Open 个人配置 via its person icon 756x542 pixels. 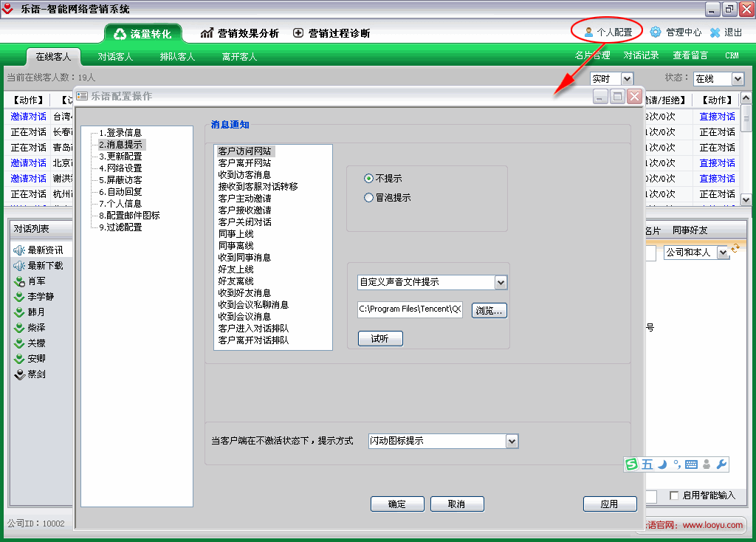(x=588, y=32)
